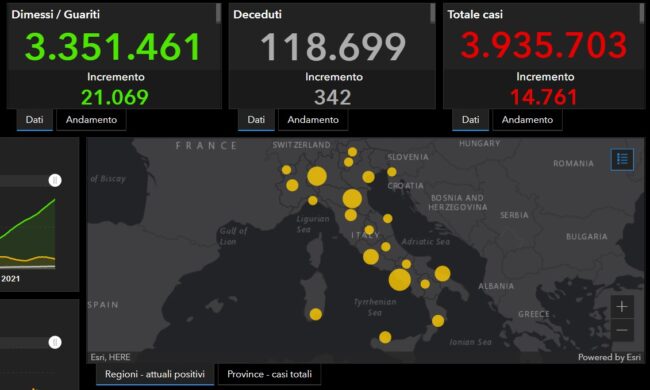This screenshot has height=390, width=650.
Task: Click the Incremento label under Deceduti
Action: (334, 77)
